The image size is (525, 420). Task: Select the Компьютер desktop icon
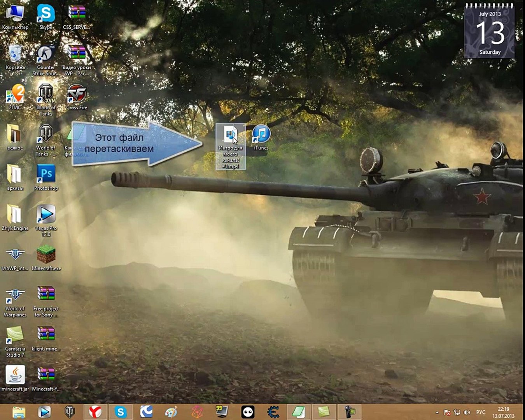click(x=15, y=17)
